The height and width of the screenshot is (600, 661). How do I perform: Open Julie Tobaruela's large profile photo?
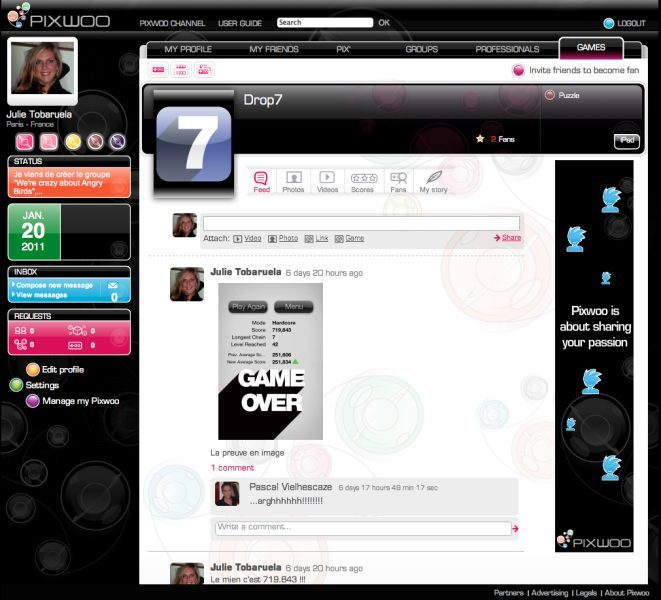pos(43,70)
